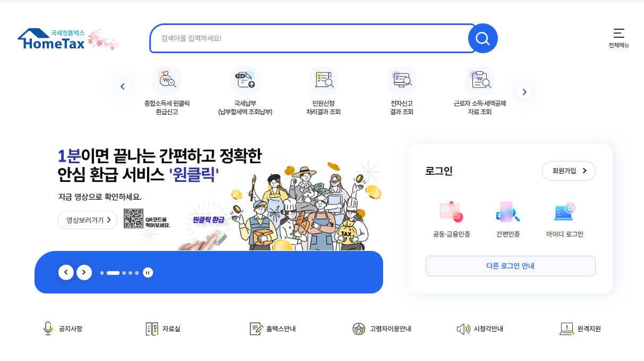Click the 회원가입 sign-up button
644x361 pixels.
(x=569, y=171)
